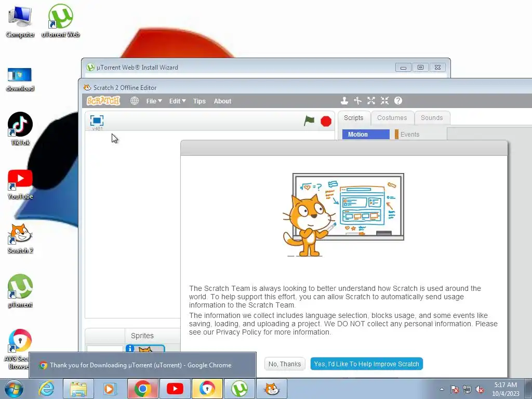Click the Block help question mark icon
This screenshot has width=532, height=399.
coord(398,101)
